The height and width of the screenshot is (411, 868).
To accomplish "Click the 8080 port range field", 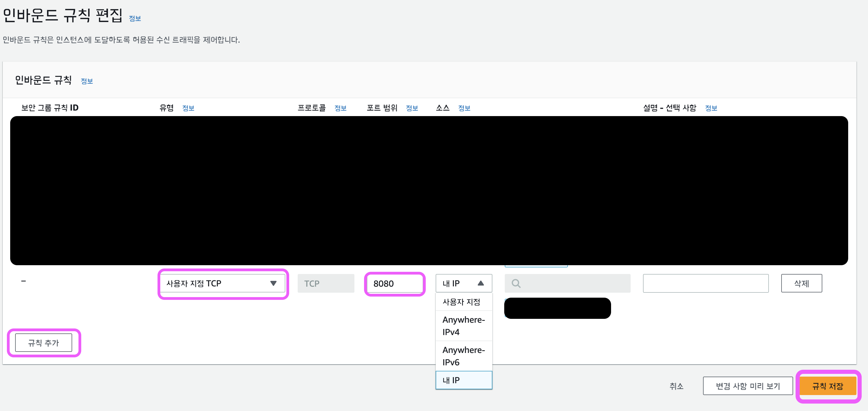I will (x=394, y=283).
